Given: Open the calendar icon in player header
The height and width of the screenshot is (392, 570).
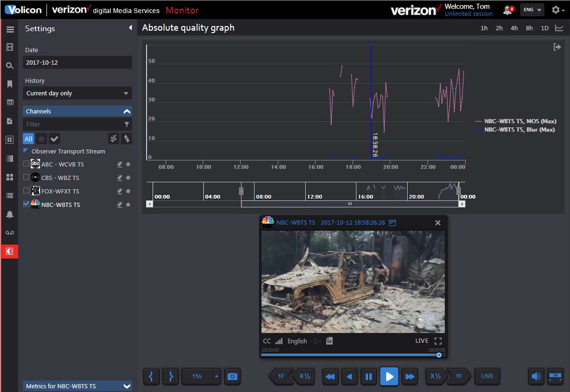Looking at the screenshot, I should pos(392,223).
